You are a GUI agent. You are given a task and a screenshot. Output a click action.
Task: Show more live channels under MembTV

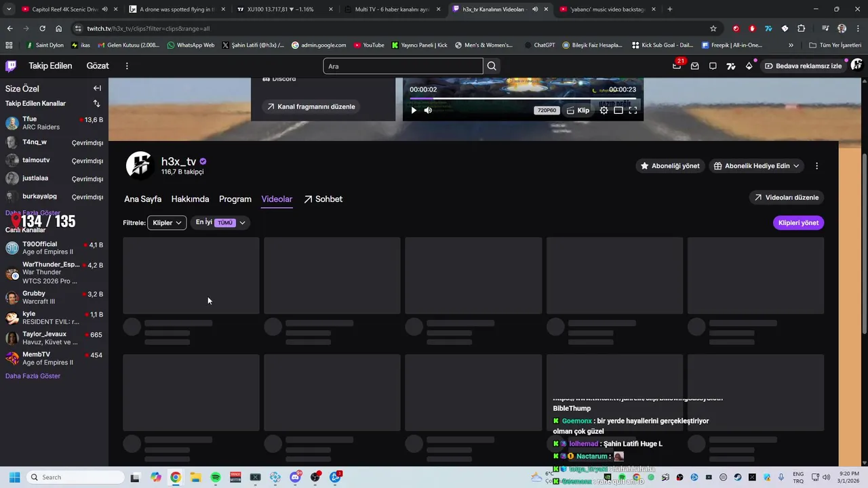click(x=33, y=376)
